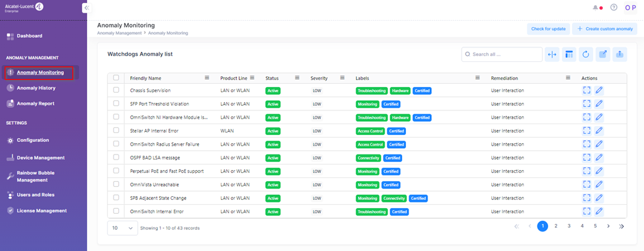Open the page size dropdown showing 10
Screen dimensions: 644x251
(x=122, y=228)
